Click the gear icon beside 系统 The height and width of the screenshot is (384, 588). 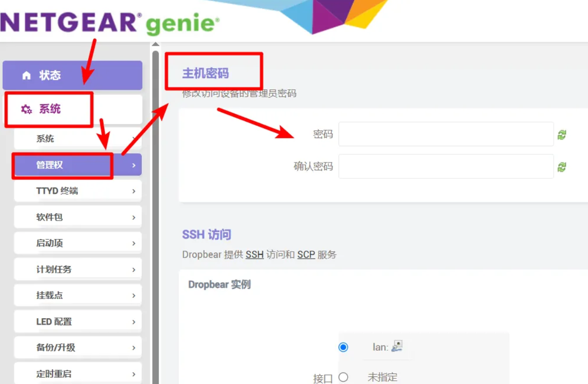(26, 109)
